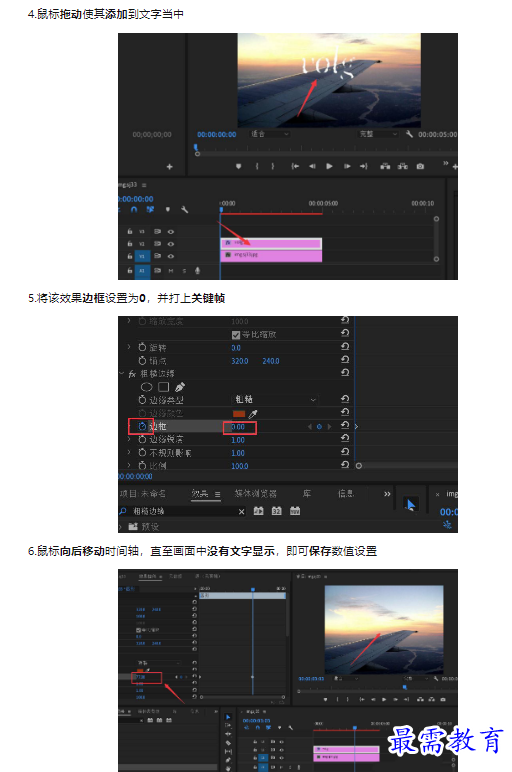Screen dimensions: 512x772
Task: Play the sequence in step 6 program monitor
Action: (384, 699)
